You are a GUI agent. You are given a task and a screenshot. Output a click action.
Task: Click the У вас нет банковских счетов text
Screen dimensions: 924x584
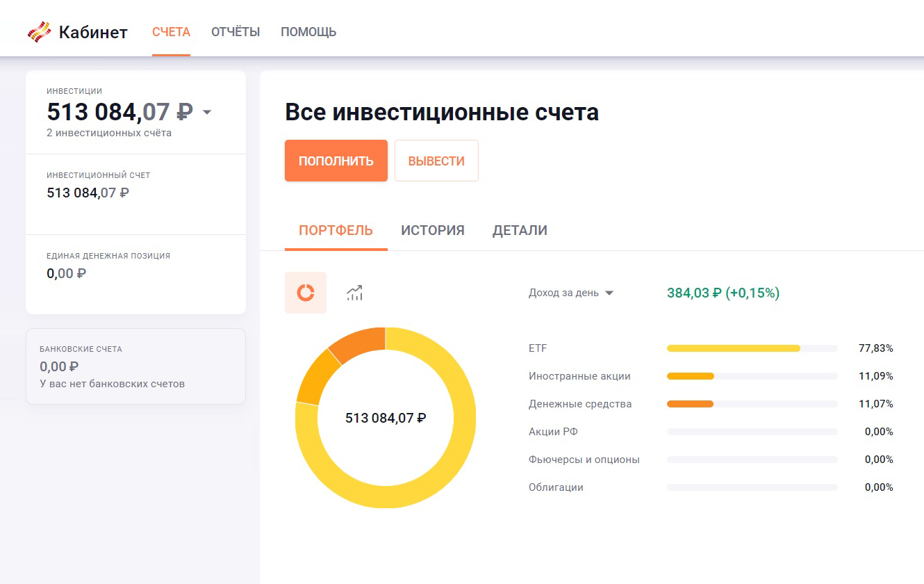(x=112, y=384)
